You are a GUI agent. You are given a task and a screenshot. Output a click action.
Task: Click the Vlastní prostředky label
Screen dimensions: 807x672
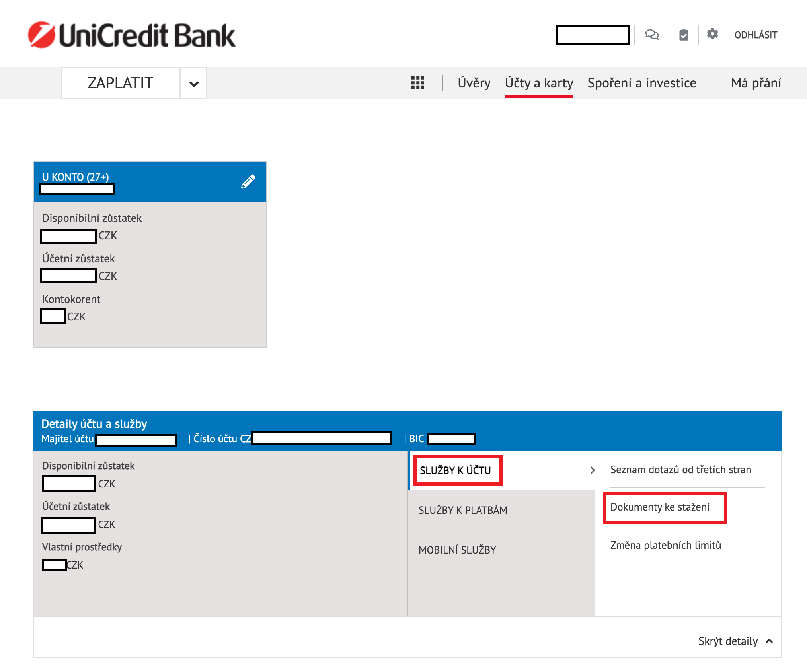click(x=82, y=547)
